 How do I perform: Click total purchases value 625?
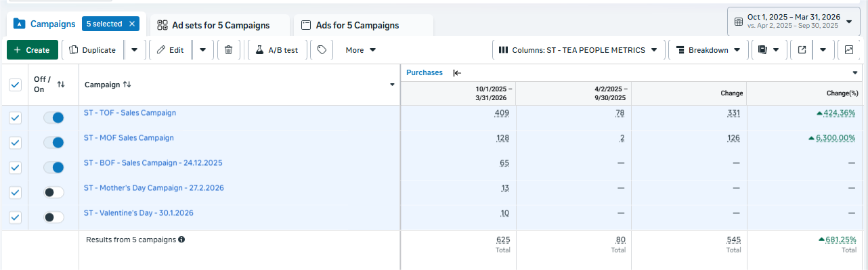503,240
